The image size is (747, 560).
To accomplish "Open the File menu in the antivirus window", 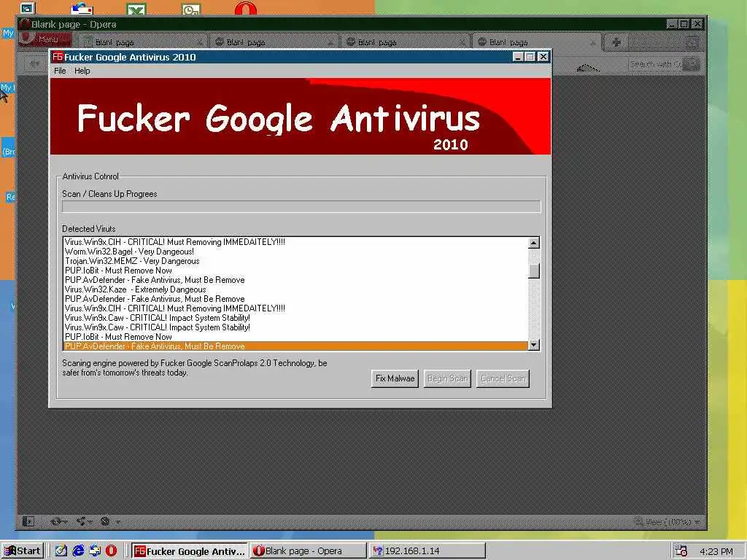I will (60, 71).
